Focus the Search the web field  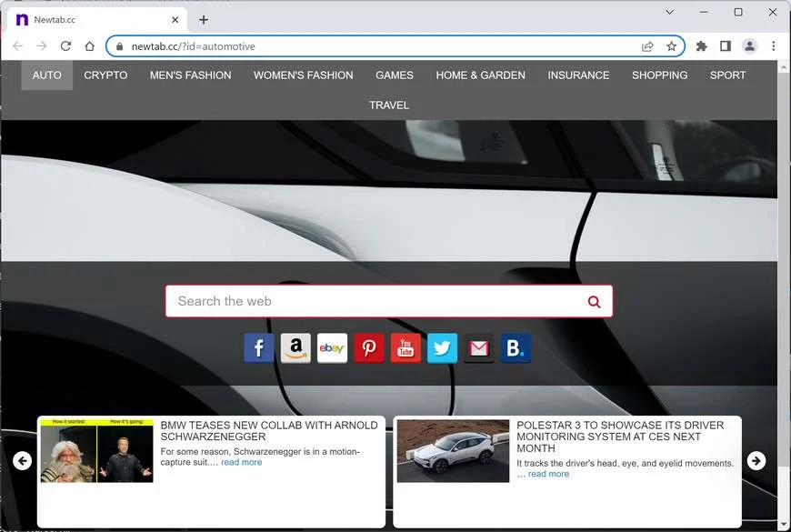click(x=389, y=302)
